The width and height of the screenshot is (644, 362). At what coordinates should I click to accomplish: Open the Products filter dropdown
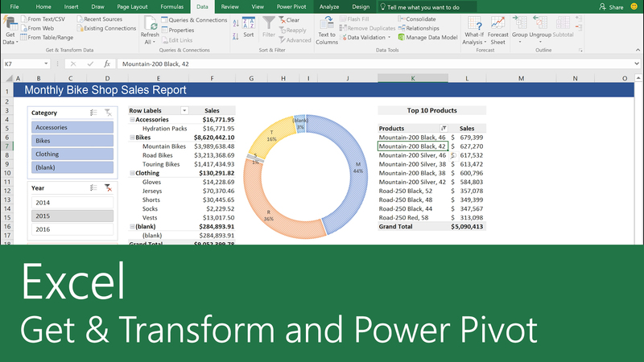pyautogui.click(x=443, y=128)
